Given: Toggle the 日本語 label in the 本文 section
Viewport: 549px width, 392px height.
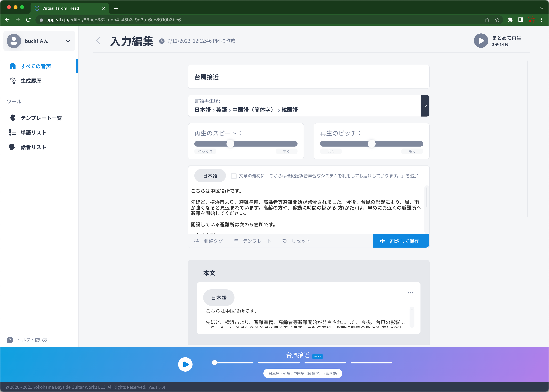Looking at the screenshot, I should [x=219, y=298].
